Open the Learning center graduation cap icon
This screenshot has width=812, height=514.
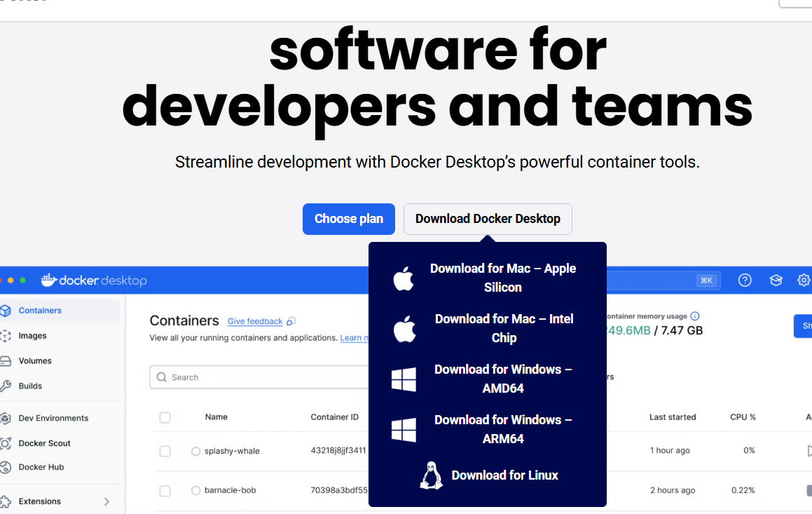point(776,280)
